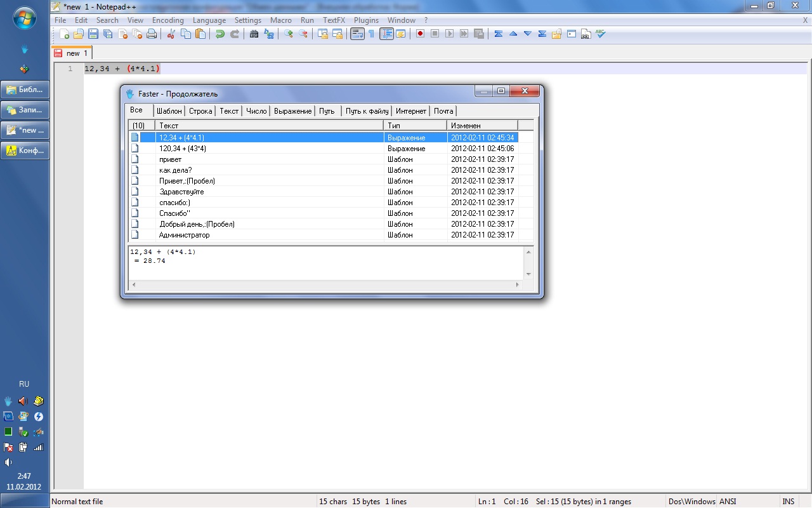The image size is (812, 508).
Task: Switch to the Путь к файлу tab
Action: click(367, 111)
